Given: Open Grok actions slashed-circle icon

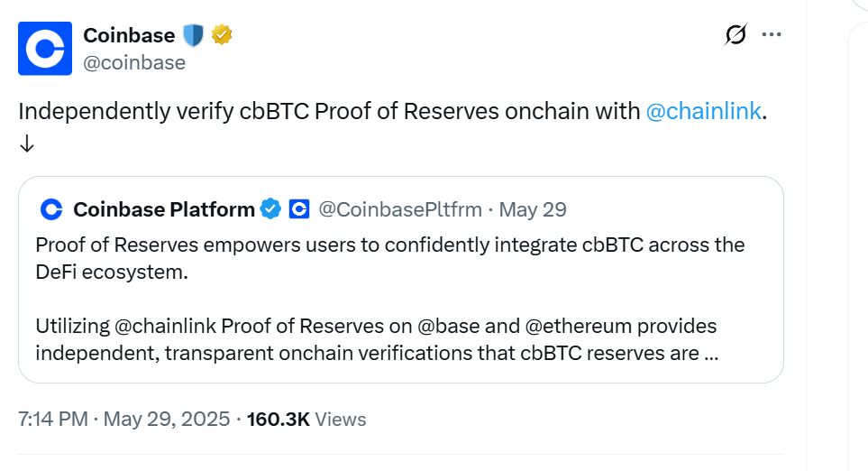Looking at the screenshot, I should (x=736, y=35).
